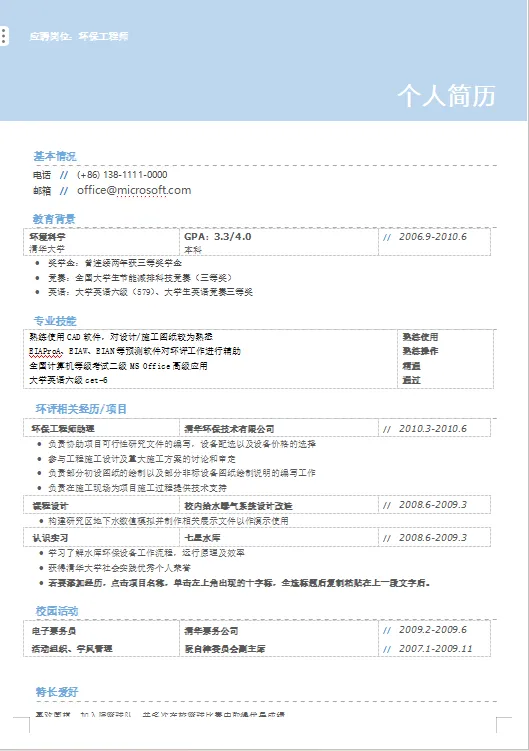Screen dimensions: 529x751
Task: Click the 本科 cell under GPA
Action: 193,250
